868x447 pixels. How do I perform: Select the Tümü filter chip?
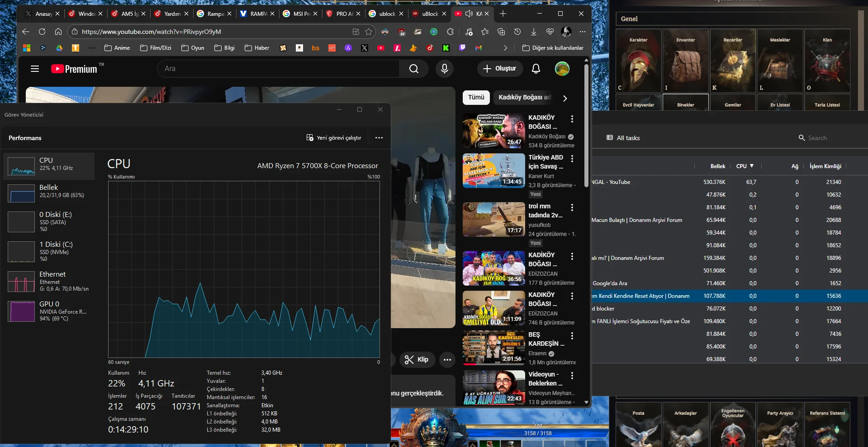coord(476,97)
